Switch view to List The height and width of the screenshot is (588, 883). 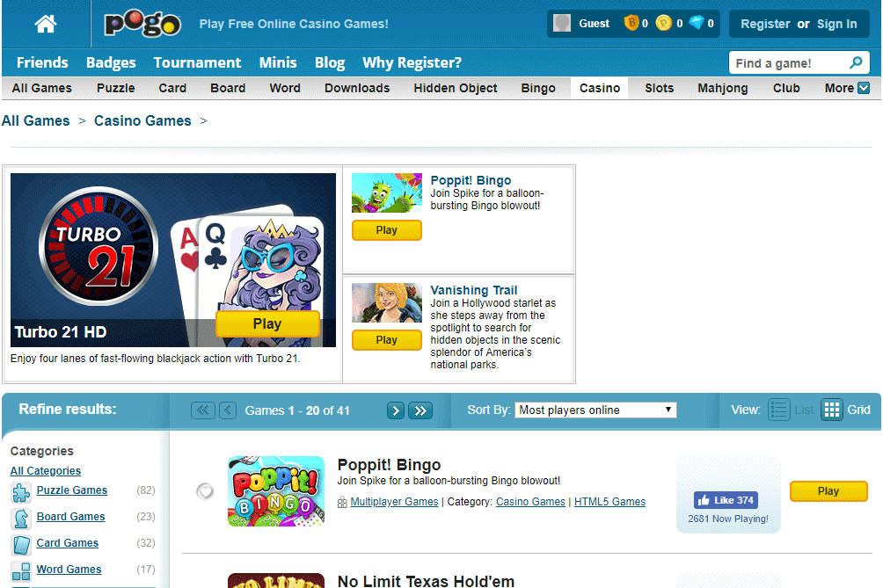(x=778, y=409)
